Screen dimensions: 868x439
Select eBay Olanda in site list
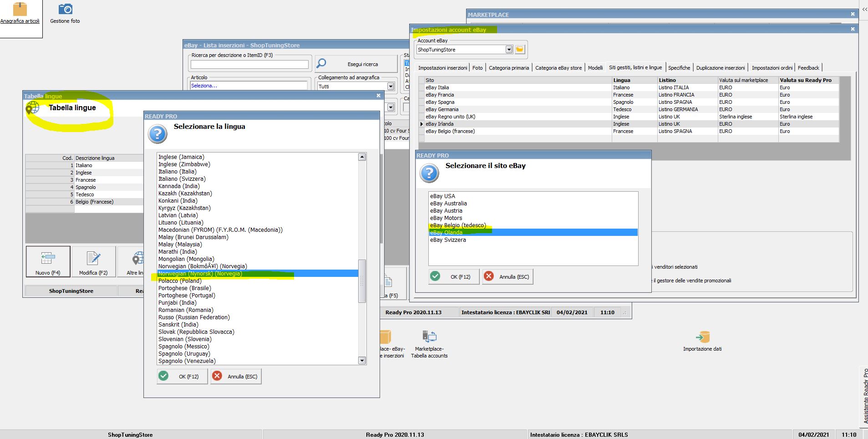click(x=533, y=233)
